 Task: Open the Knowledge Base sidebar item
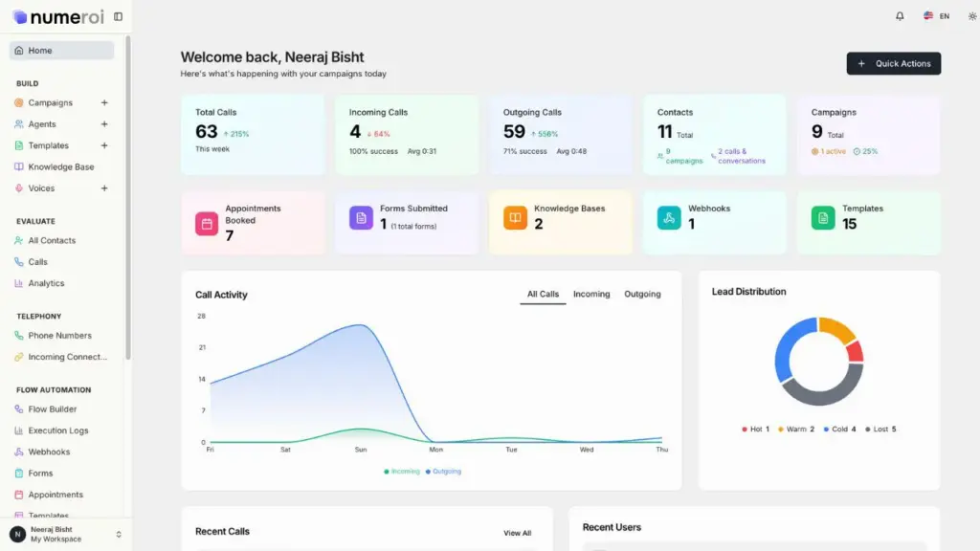click(x=60, y=167)
